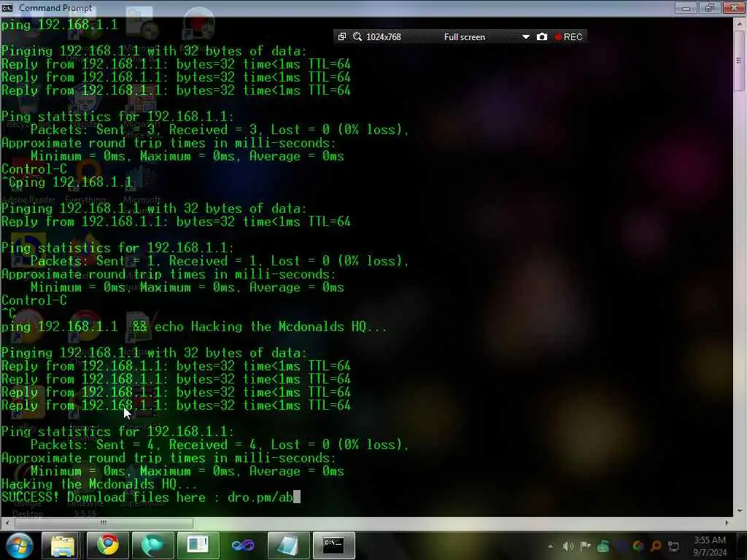This screenshot has height=560, width=747.
Task: Click the multicolor circular tray icon
Action: 638,546
